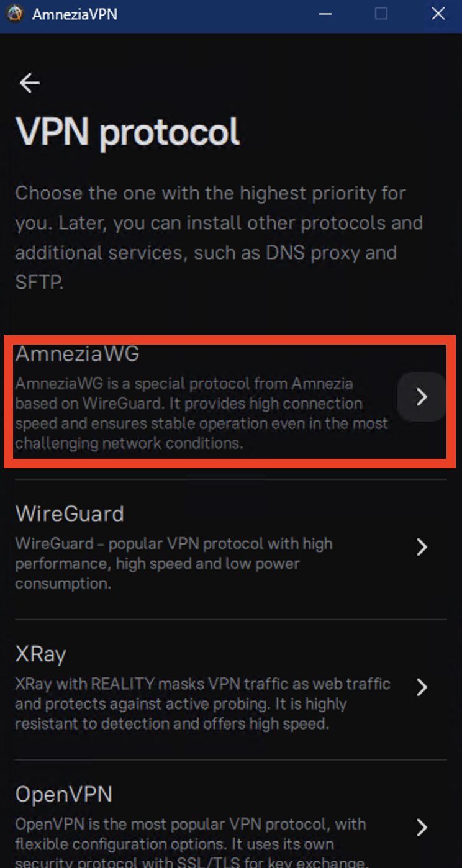Click the chevron next to XRay
Viewport: 462px width, 868px height.
422,687
